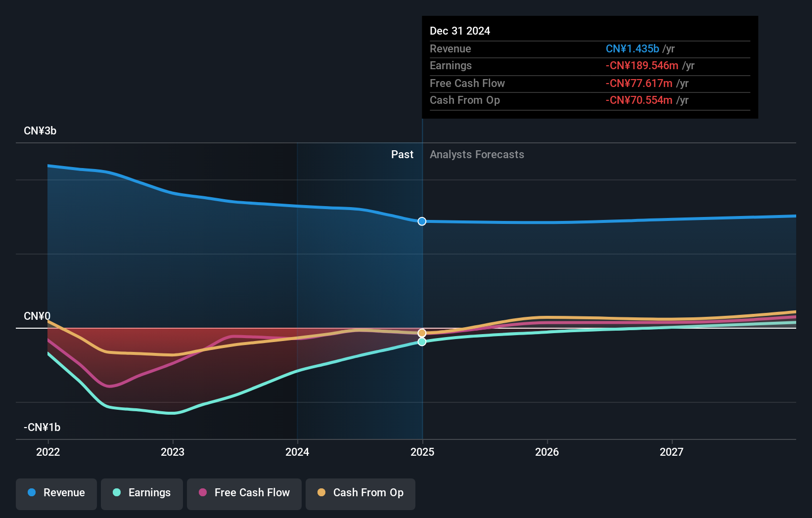The width and height of the screenshot is (812, 518).
Task: Click the Earnings row label in tooltip
Action: (x=451, y=66)
